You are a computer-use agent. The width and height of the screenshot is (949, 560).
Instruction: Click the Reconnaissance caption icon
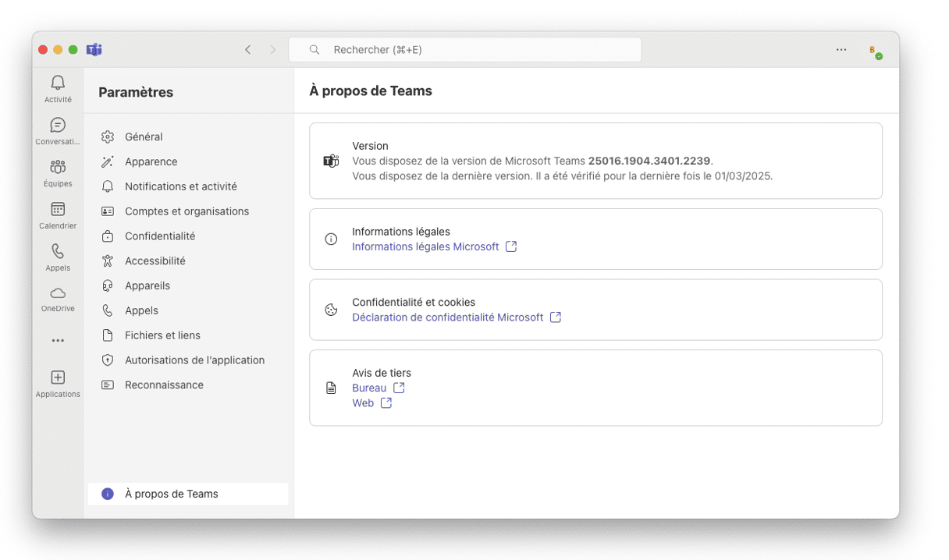click(108, 385)
